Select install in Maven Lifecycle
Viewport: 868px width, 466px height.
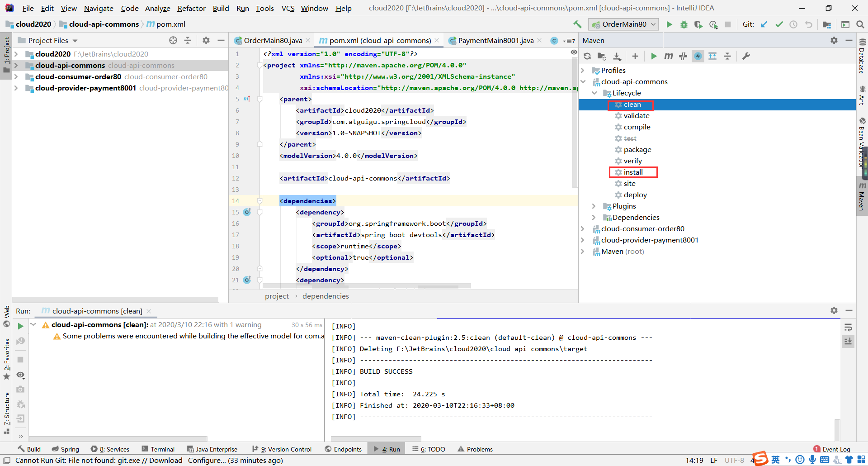tap(633, 172)
